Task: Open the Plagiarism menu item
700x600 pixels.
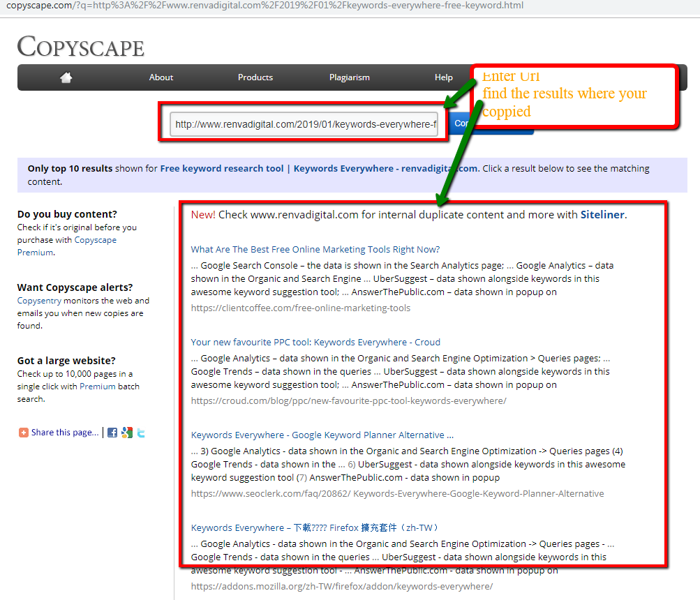Action: click(349, 77)
